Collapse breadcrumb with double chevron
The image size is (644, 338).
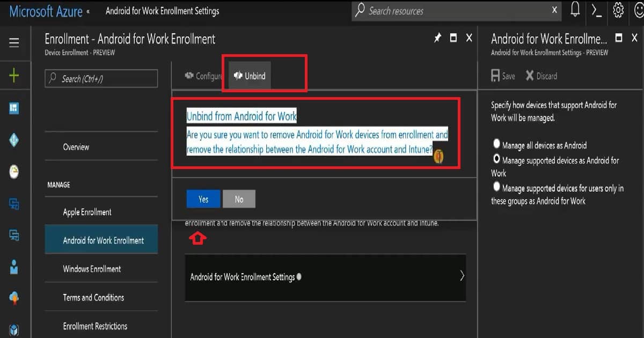(x=88, y=11)
